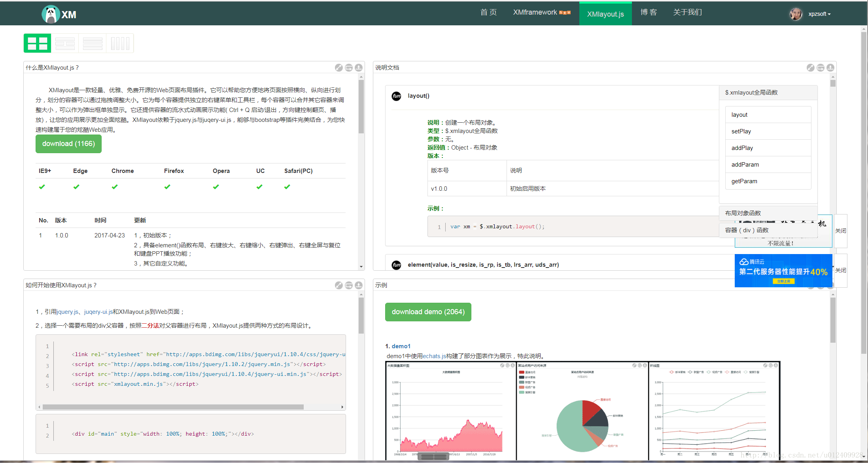Viewport: 868px width, 463px height.
Task: Close the Tencent Cloud ad with 关闭
Action: coord(840,271)
